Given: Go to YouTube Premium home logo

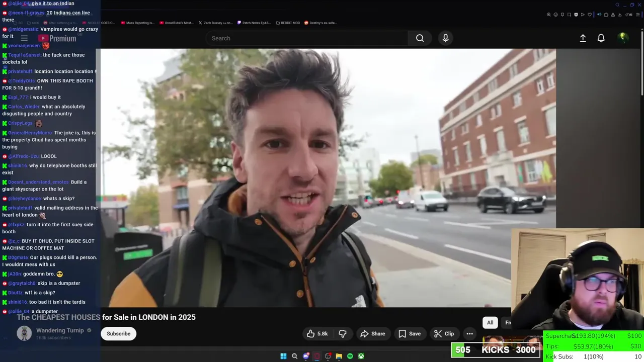Looking at the screenshot, I should 57,38.
